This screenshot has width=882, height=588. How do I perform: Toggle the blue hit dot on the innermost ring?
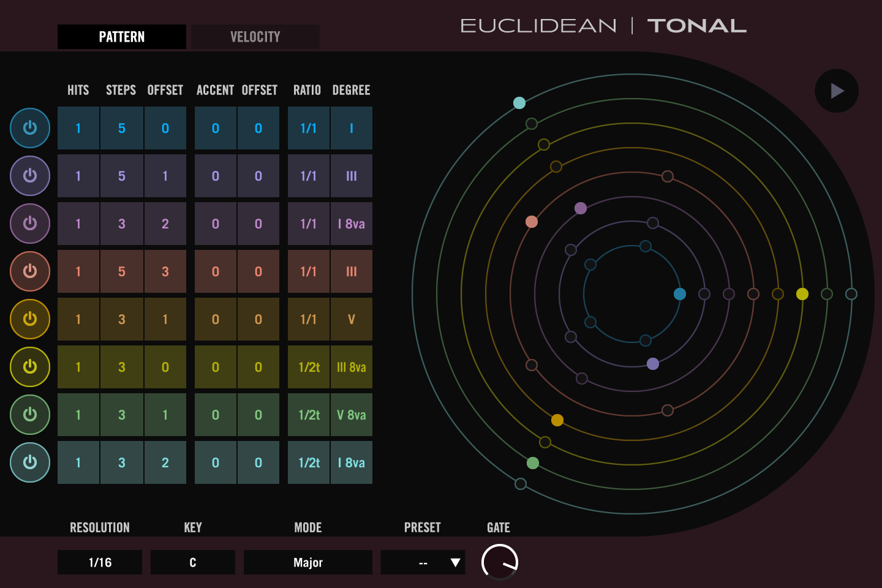679,294
